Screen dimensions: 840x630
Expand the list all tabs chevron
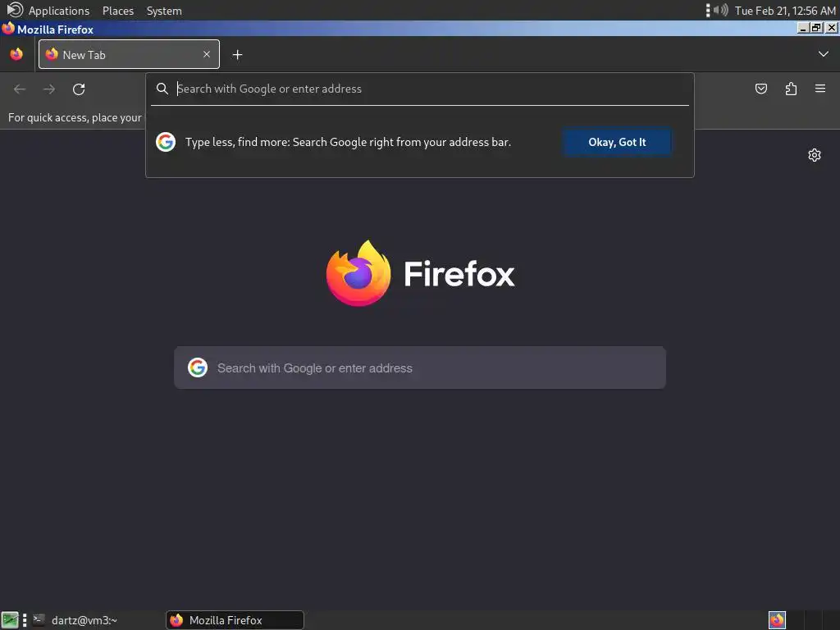point(823,54)
